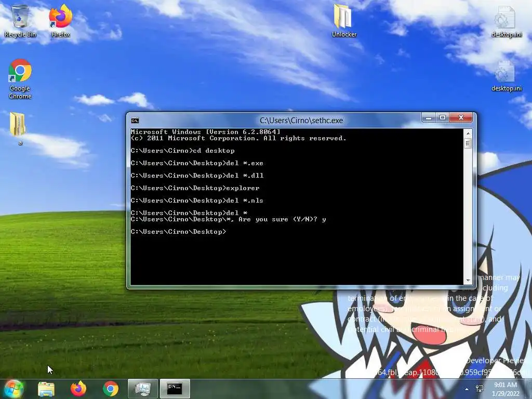Image resolution: width=532 pixels, height=399 pixels.
Task: Select the Google Chrome desktop shortcut
Action: tap(20, 79)
